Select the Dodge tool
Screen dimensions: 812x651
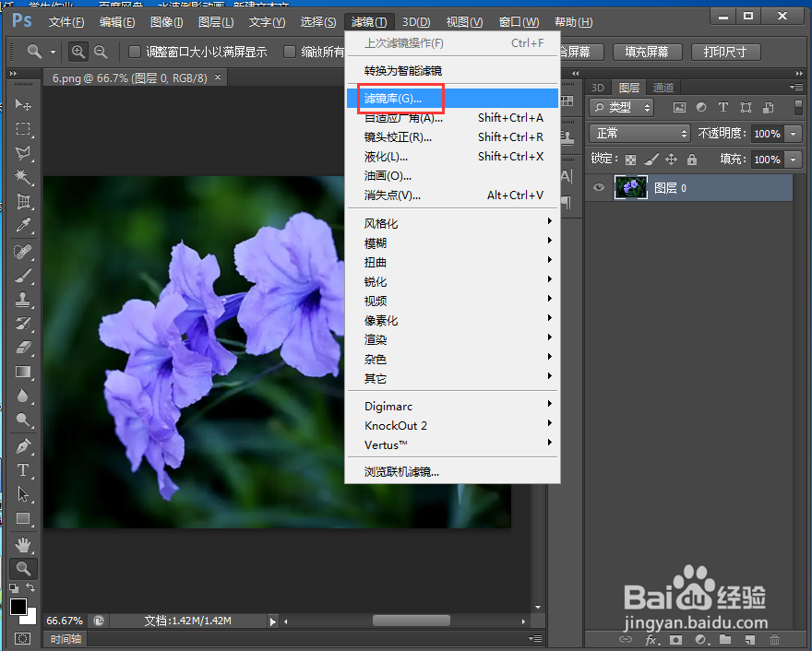(x=23, y=420)
